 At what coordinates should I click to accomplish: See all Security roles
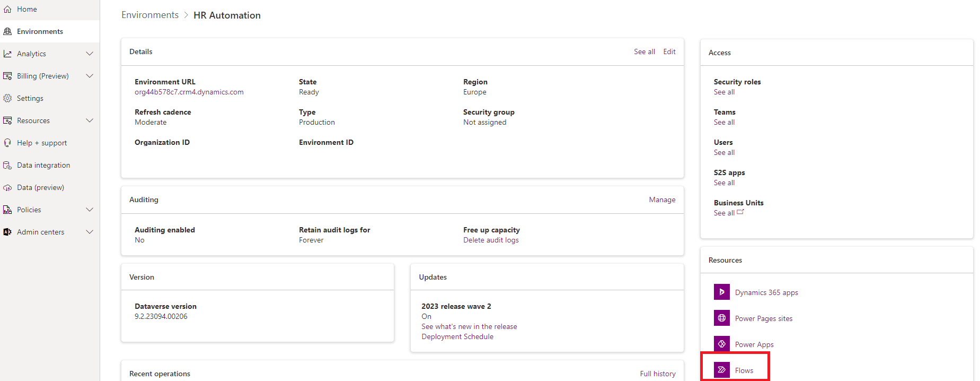(x=724, y=92)
